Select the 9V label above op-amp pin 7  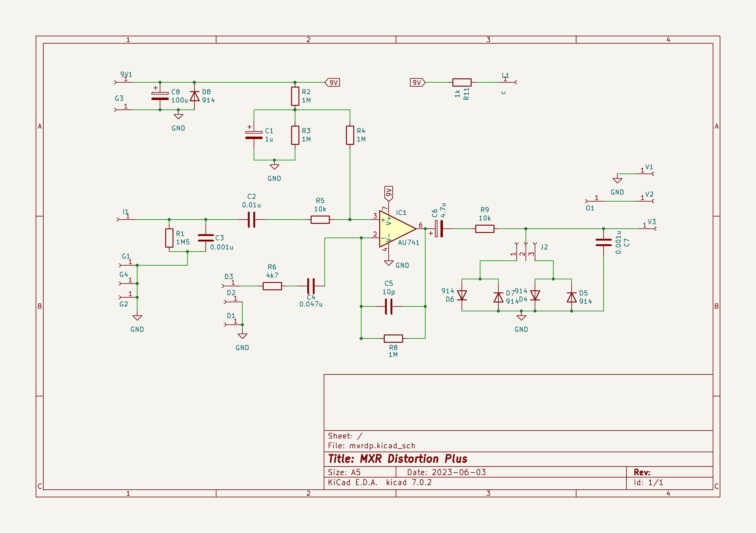point(389,193)
